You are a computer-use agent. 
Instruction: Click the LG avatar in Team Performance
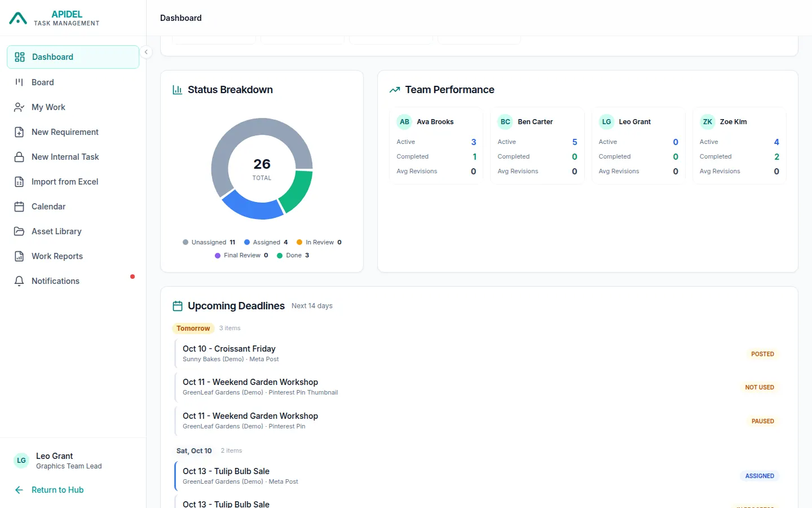(x=607, y=122)
